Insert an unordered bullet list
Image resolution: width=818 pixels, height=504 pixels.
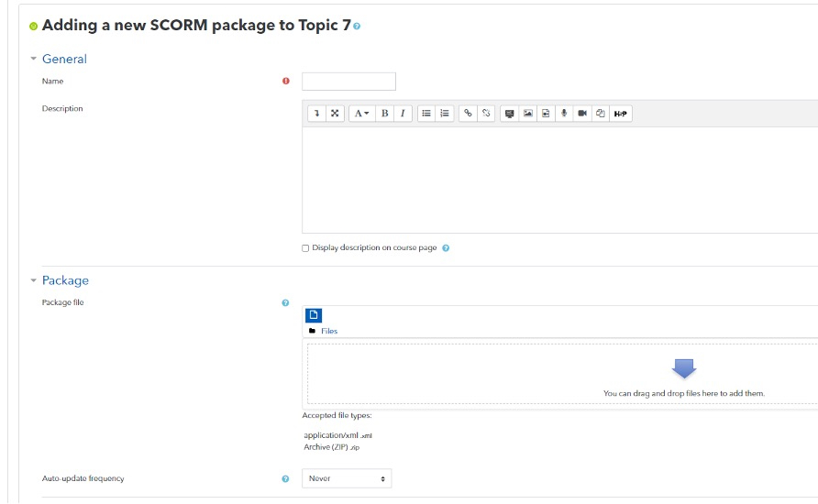pyautogui.click(x=426, y=114)
